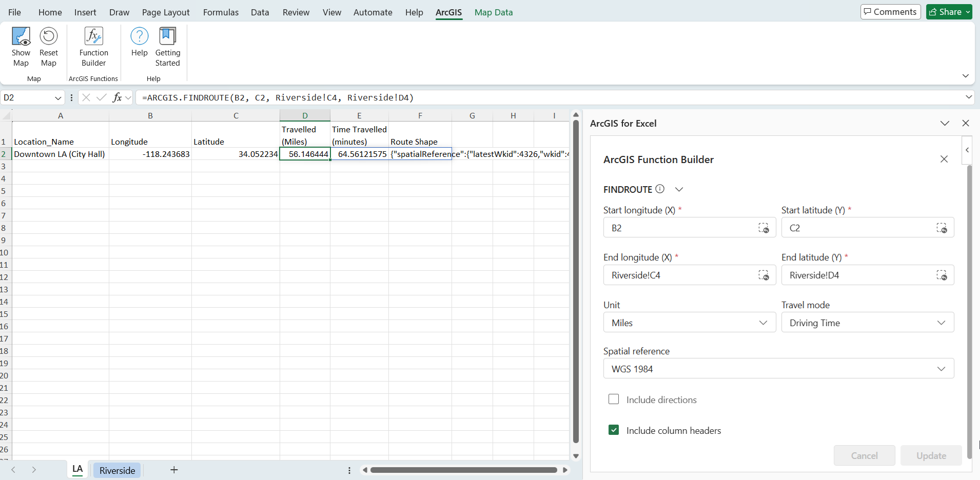The height and width of the screenshot is (480, 980).
Task: Select row 2 header
Action: [x=5, y=154]
